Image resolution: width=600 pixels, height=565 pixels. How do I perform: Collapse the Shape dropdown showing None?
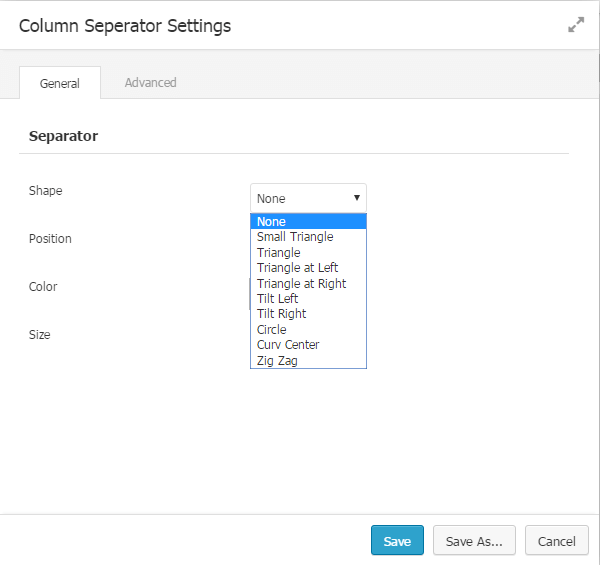(x=308, y=198)
